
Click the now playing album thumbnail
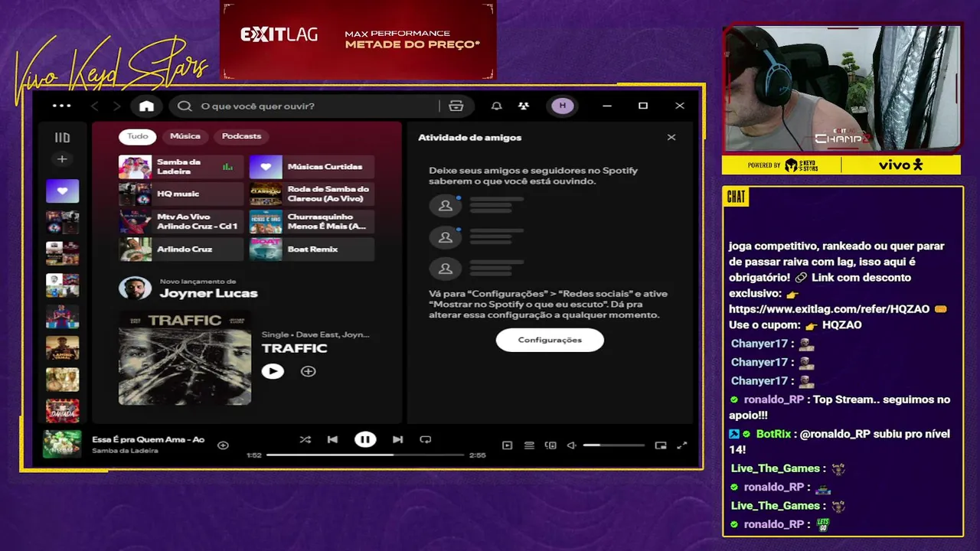[x=62, y=445]
